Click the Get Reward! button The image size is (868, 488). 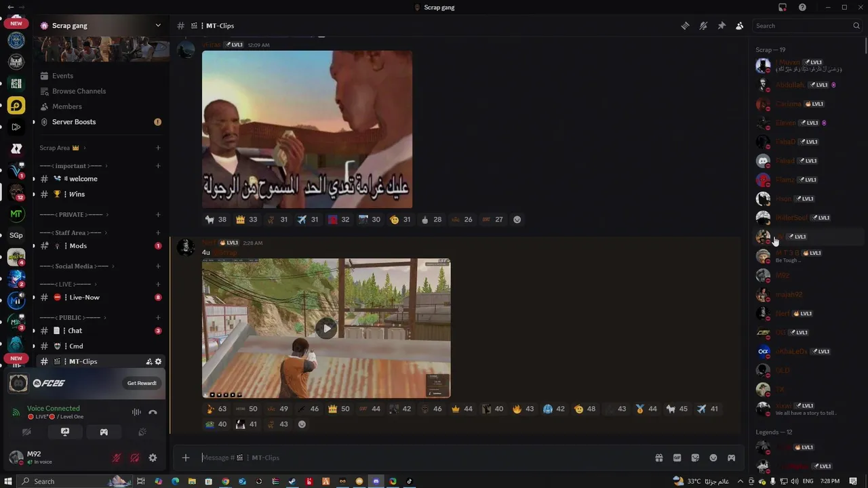[142, 383]
